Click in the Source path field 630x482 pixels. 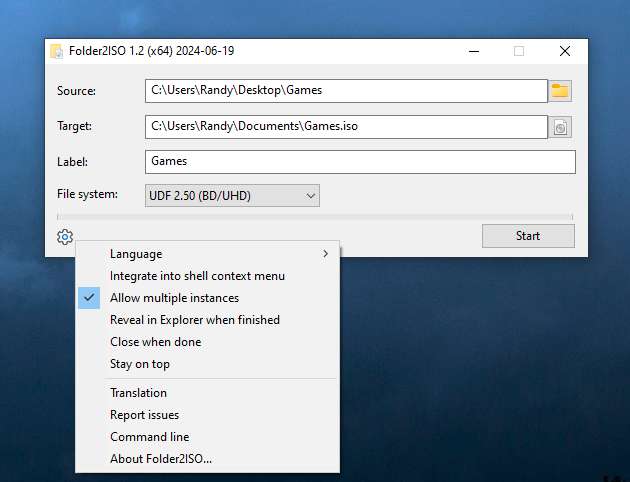pos(346,91)
